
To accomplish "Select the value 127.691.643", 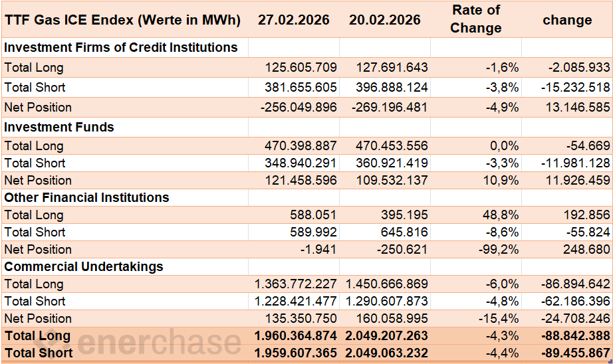I will pos(392,67).
